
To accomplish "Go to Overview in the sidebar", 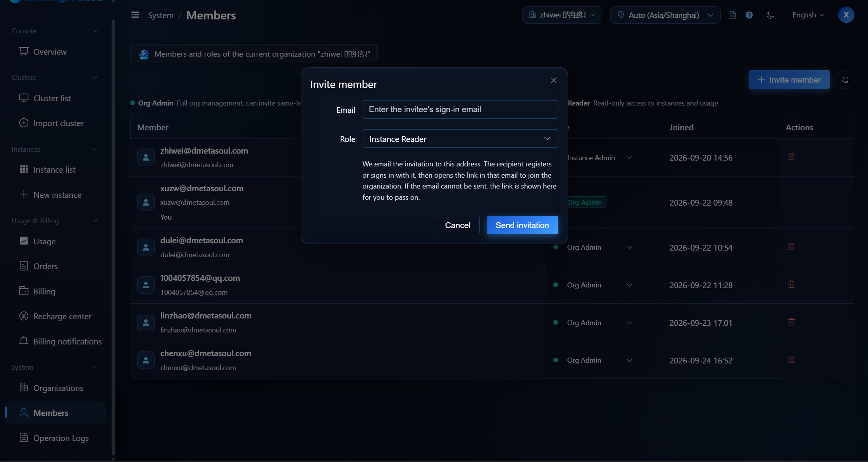I will point(55,52).
